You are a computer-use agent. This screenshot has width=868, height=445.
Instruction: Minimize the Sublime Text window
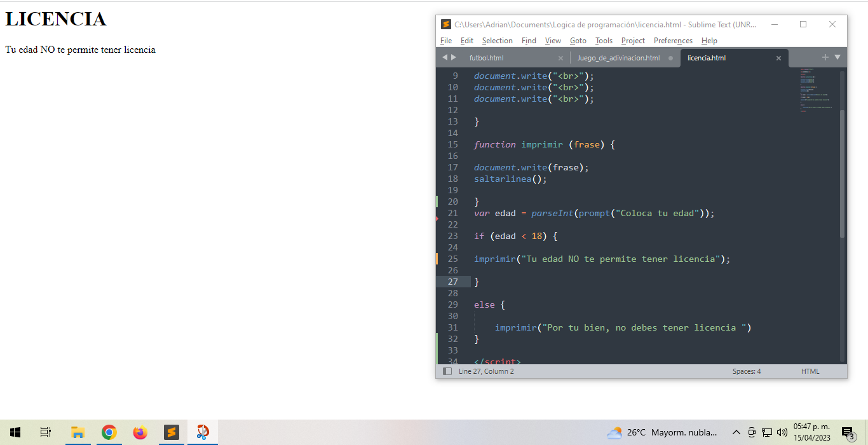[x=775, y=24]
